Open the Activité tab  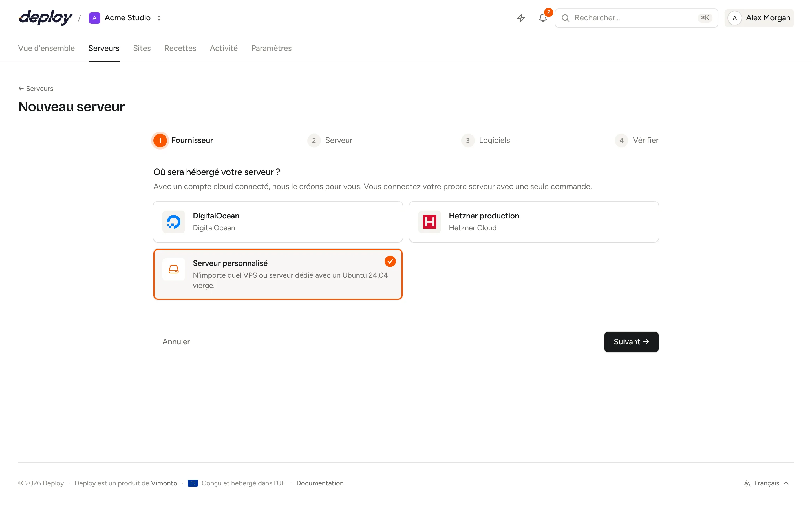(x=224, y=48)
